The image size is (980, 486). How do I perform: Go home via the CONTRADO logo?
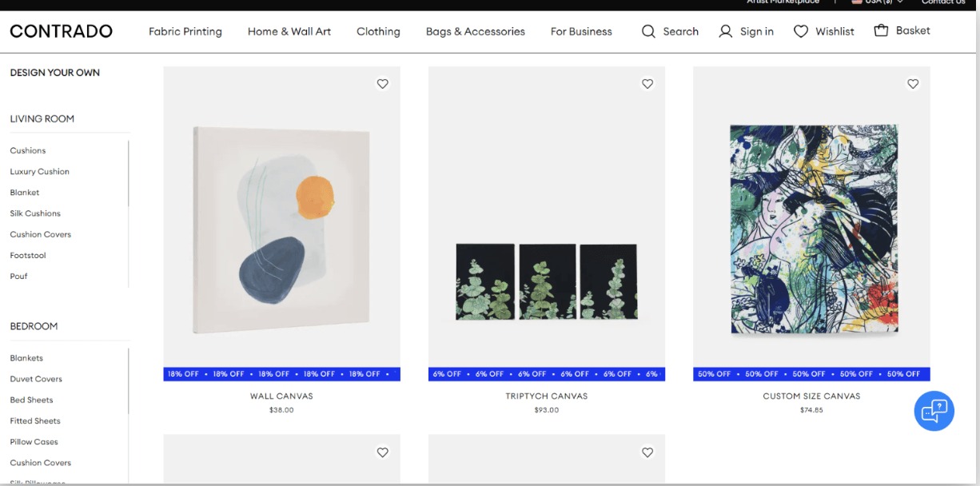click(x=62, y=31)
